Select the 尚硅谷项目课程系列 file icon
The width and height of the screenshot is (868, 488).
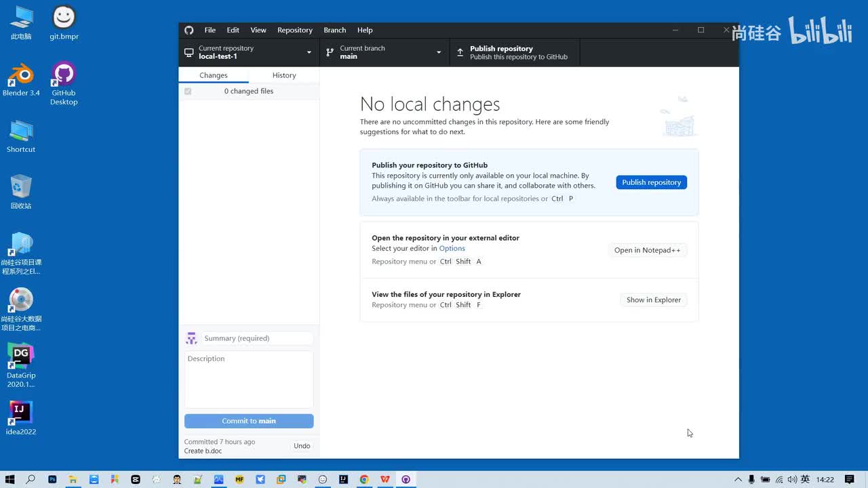(21, 253)
